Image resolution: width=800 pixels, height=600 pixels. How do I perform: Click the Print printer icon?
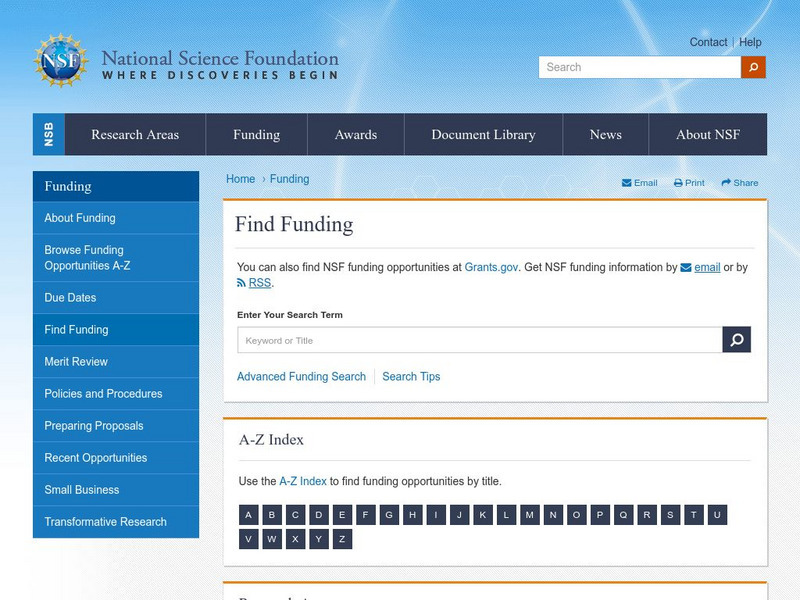click(x=678, y=183)
